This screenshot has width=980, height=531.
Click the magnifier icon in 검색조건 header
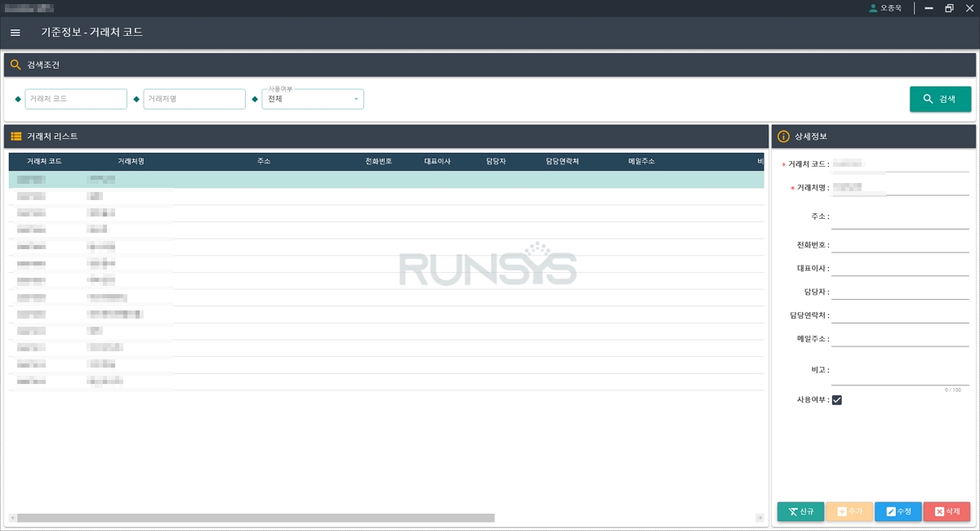(16, 65)
